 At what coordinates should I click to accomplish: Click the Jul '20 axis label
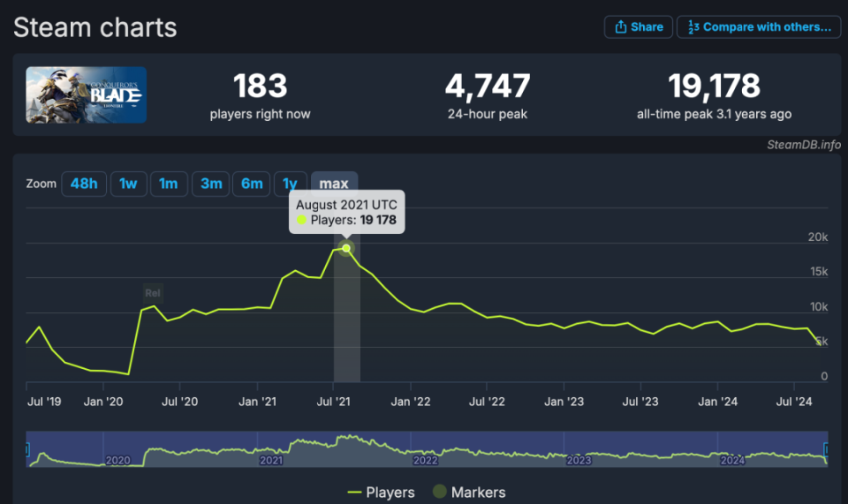pos(179,402)
